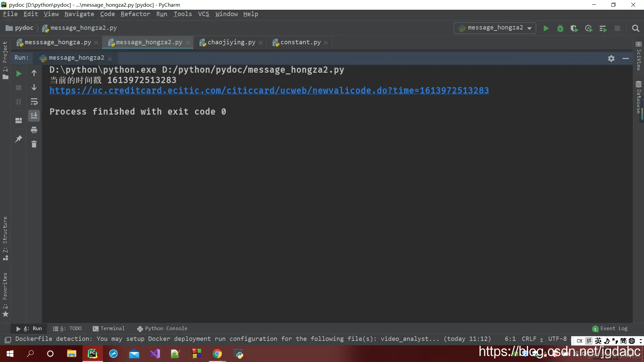Image resolution: width=644 pixels, height=362 pixels.
Task: Open Search Everywhere magnifier icon
Action: pyautogui.click(x=635, y=28)
